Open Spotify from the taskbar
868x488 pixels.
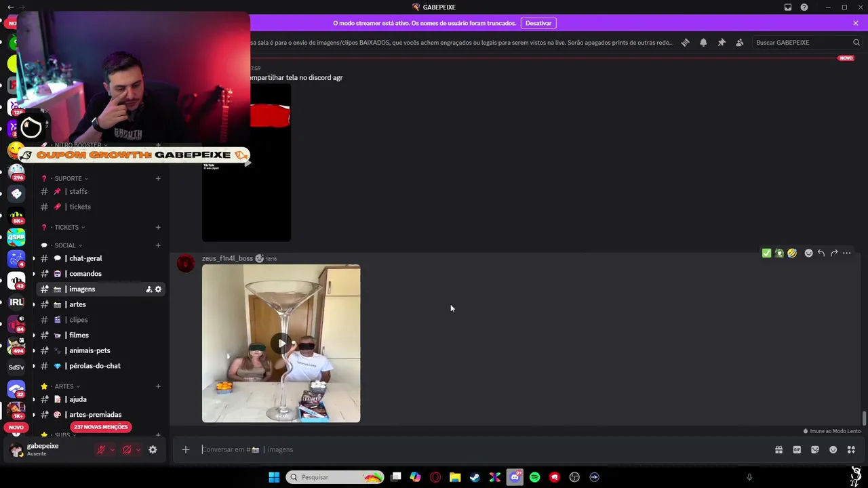[x=534, y=477]
